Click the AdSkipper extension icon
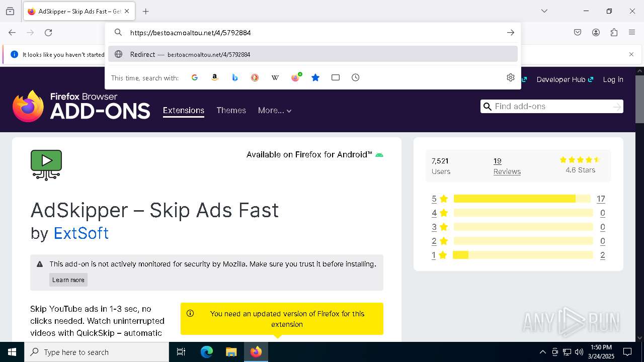 click(46, 165)
